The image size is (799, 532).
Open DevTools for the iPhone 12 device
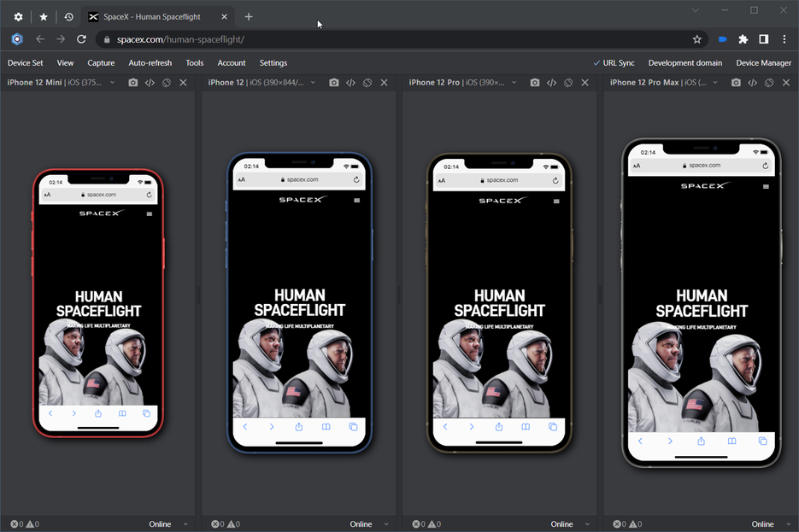pyautogui.click(x=350, y=83)
